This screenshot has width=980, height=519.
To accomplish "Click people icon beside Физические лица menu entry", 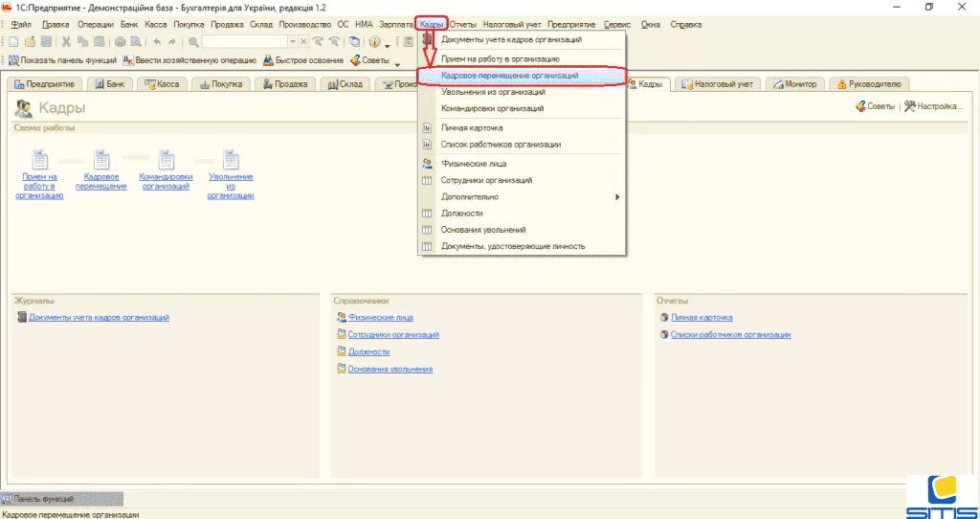I will pyautogui.click(x=428, y=164).
